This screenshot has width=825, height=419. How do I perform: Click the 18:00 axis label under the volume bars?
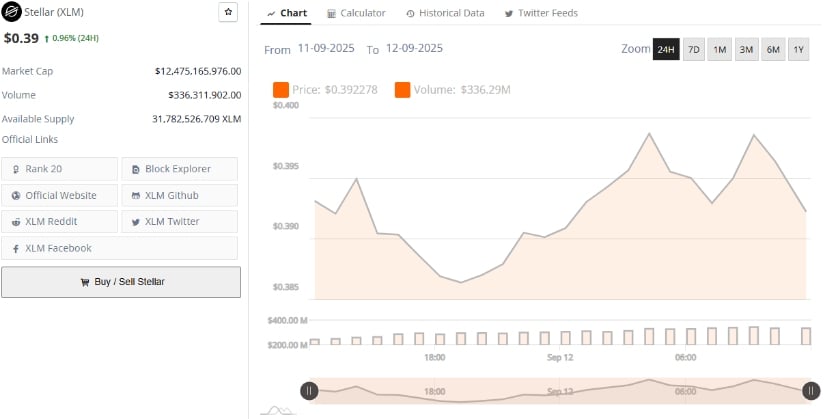tap(435, 357)
